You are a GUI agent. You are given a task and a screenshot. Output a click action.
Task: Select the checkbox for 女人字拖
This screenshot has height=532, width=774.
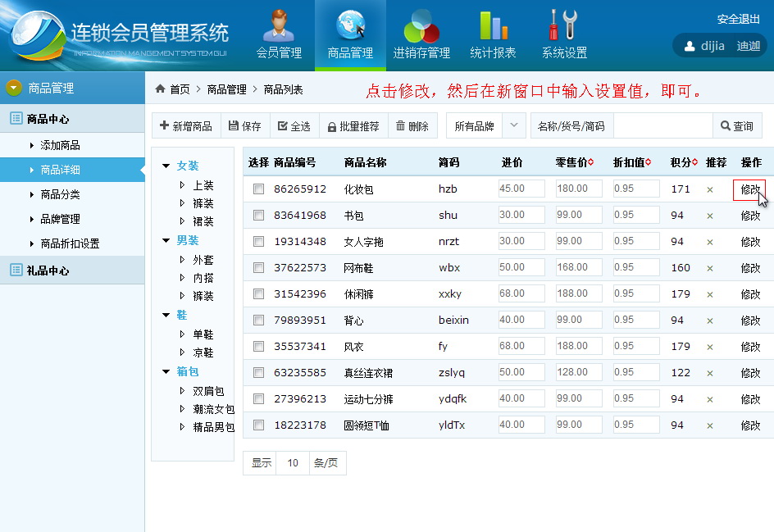click(x=258, y=241)
